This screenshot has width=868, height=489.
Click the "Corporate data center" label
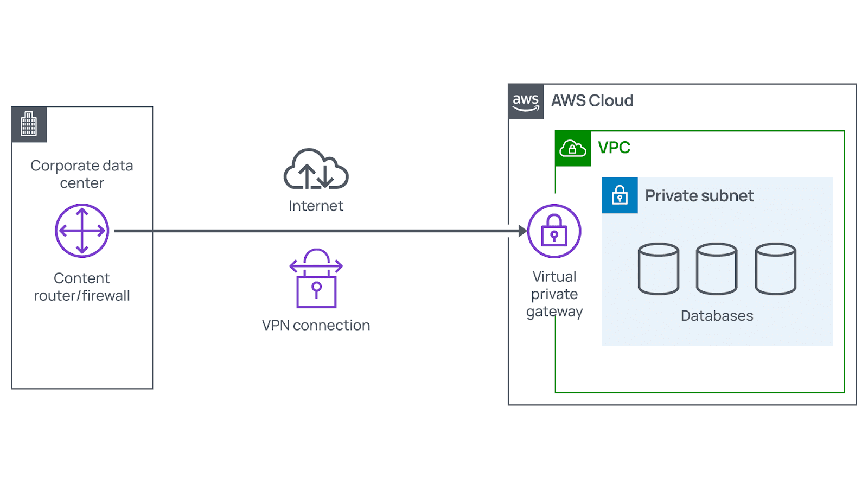pyautogui.click(x=82, y=174)
